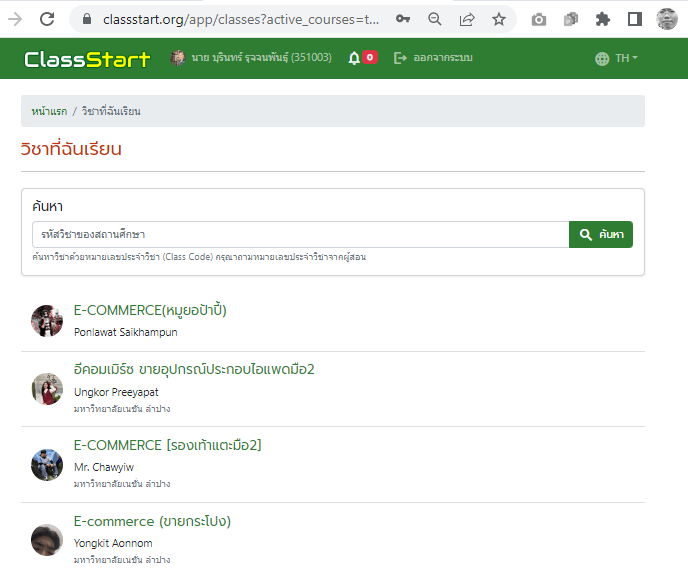Expand the TH language dropdown
The image size is (688, 576).
tap(626, 58)
